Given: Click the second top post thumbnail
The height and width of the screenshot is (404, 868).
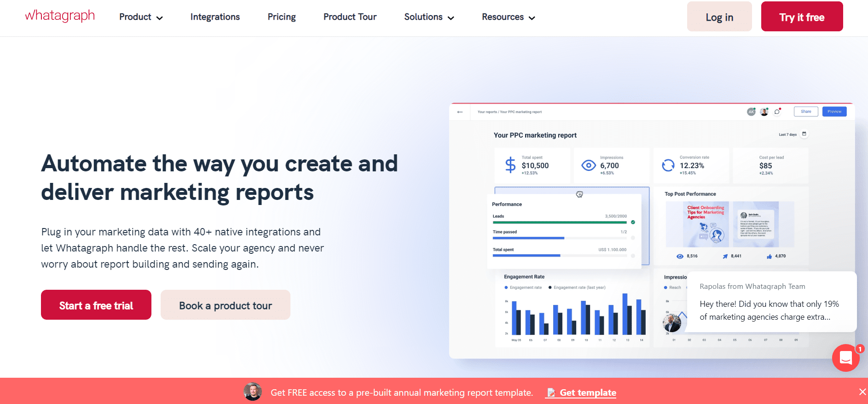Looking at the screenshot, I should (x=756, y=224).
